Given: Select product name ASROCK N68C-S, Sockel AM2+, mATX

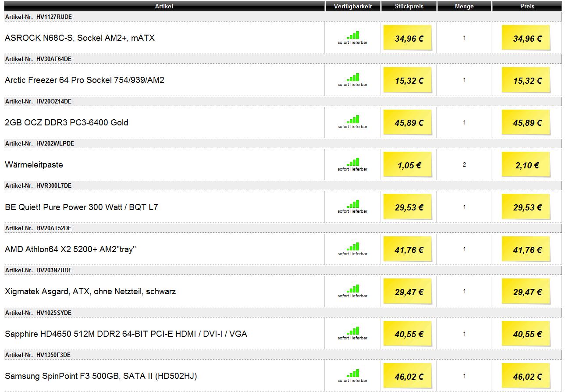Looking at the screenshot, I should 80,38.
